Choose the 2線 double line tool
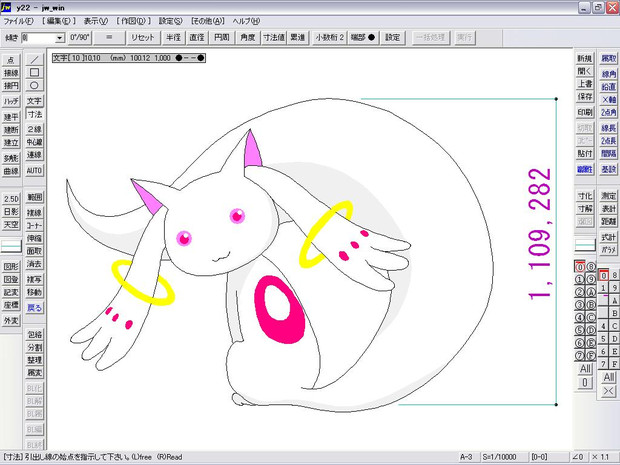 pyautogui.click(x=34, y=129)
